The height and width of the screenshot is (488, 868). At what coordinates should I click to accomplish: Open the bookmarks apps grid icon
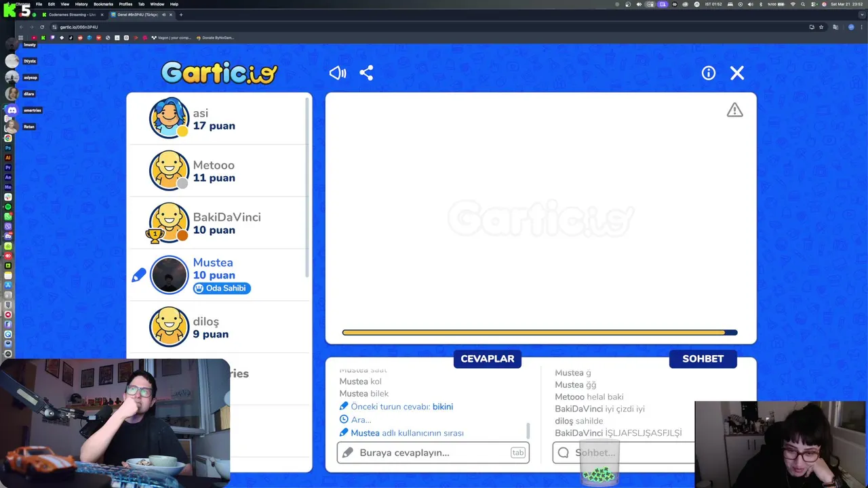tap(21, 38)
